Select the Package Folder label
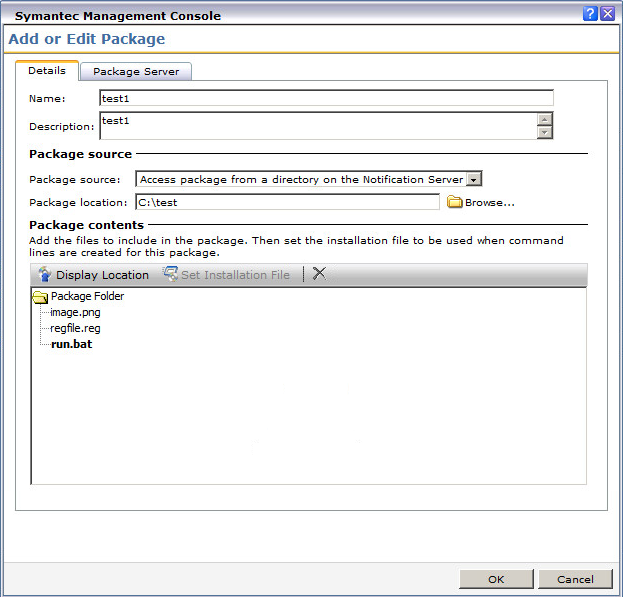Screen dimensions: 623x597 87,296
